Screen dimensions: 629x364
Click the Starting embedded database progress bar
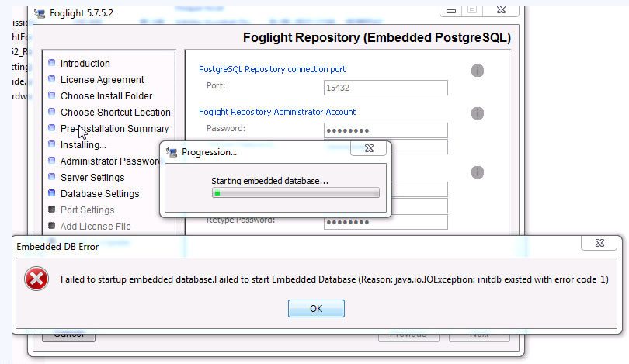[x=295, y=193]
